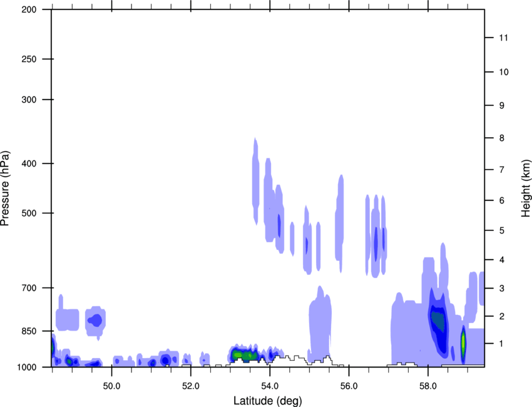Click the 50.0 latitude tick label

tap(111, 386)
